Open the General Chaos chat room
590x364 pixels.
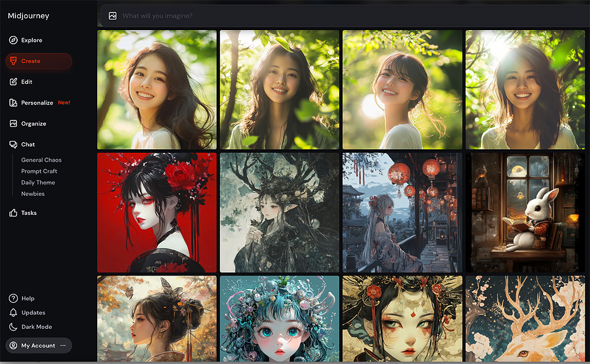(41, 160)
